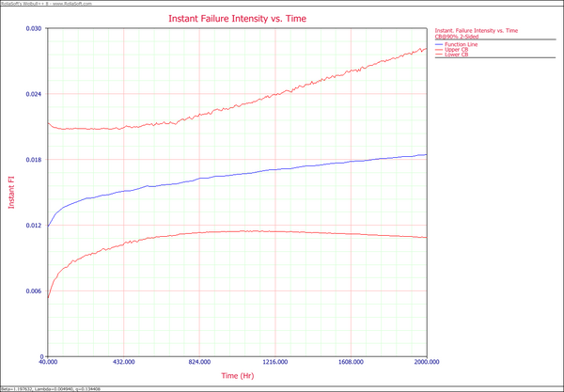Click the 1608.000 x-axis tick value
This screenshot has height=392, width=564.
pyautogui.click(x=351, y=360)
